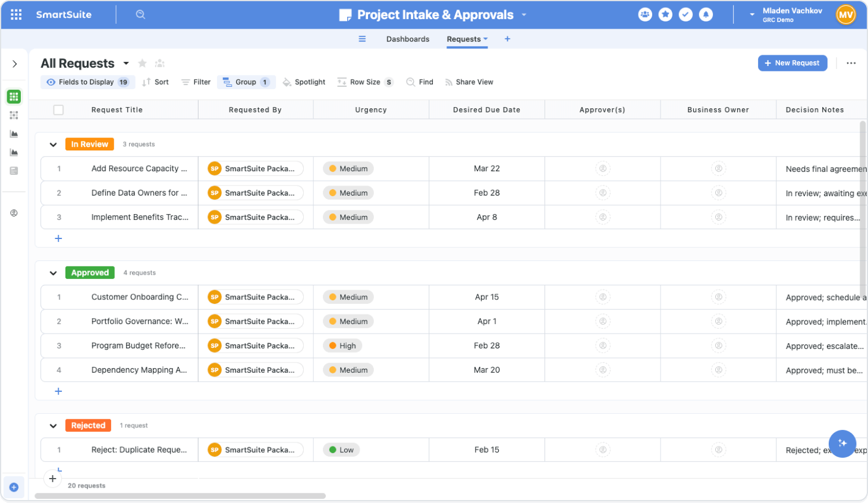Viewport: 868px width, 503px height.
Task: Add a new tab with plus icon
Action: 507,39
